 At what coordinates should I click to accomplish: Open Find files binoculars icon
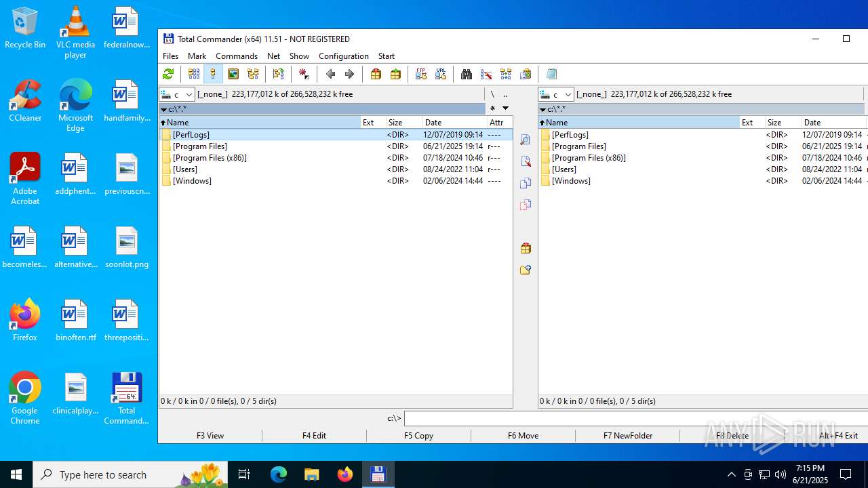467,74
